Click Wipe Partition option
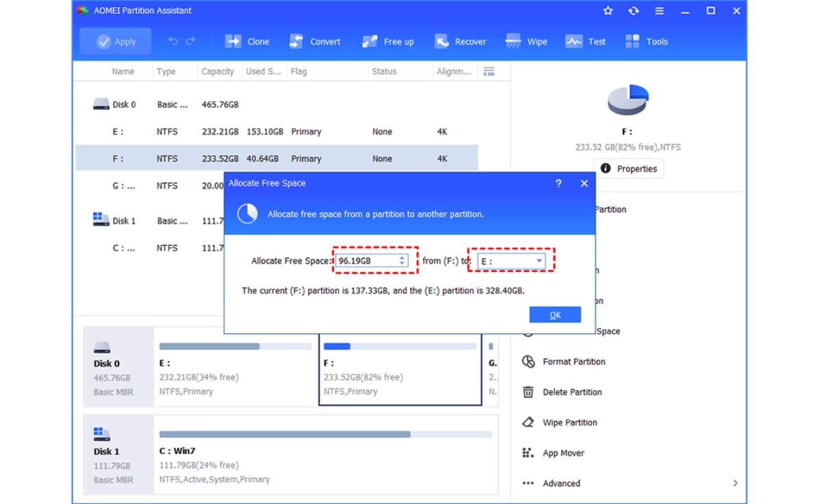819x504 pixels. (x=570, y=423)
